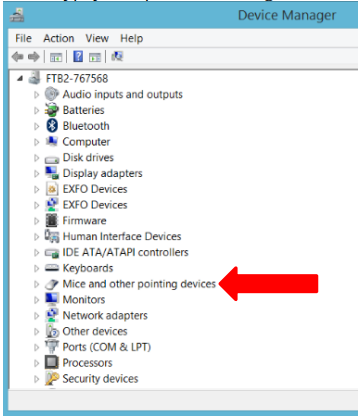Select the Network adapters label
Screen dimensions: 362x418
[x=105, y=316]
